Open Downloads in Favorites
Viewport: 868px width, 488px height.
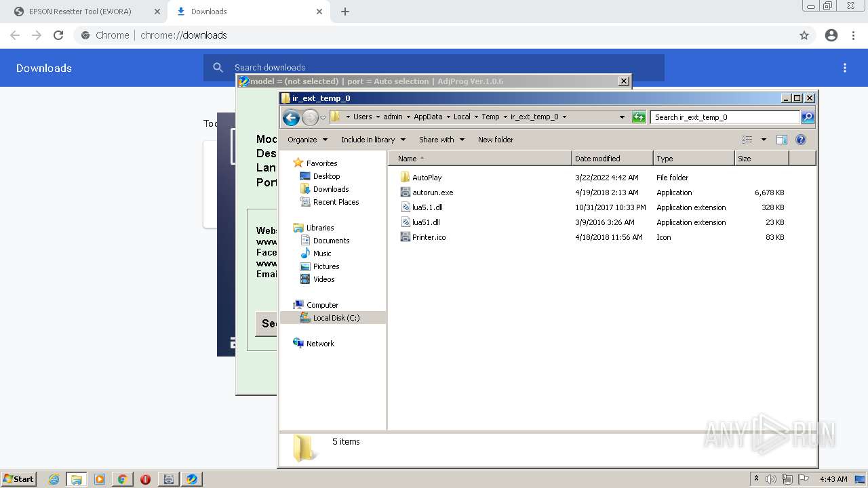coord(331,189)
